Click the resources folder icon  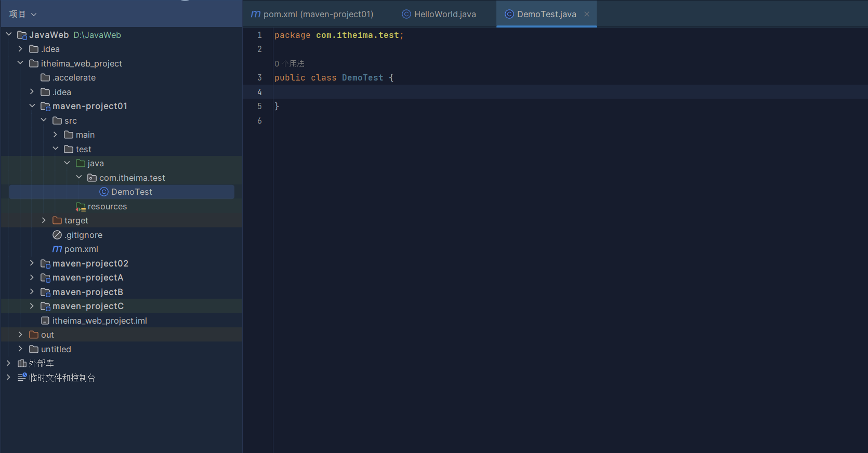tap(81, 207)
